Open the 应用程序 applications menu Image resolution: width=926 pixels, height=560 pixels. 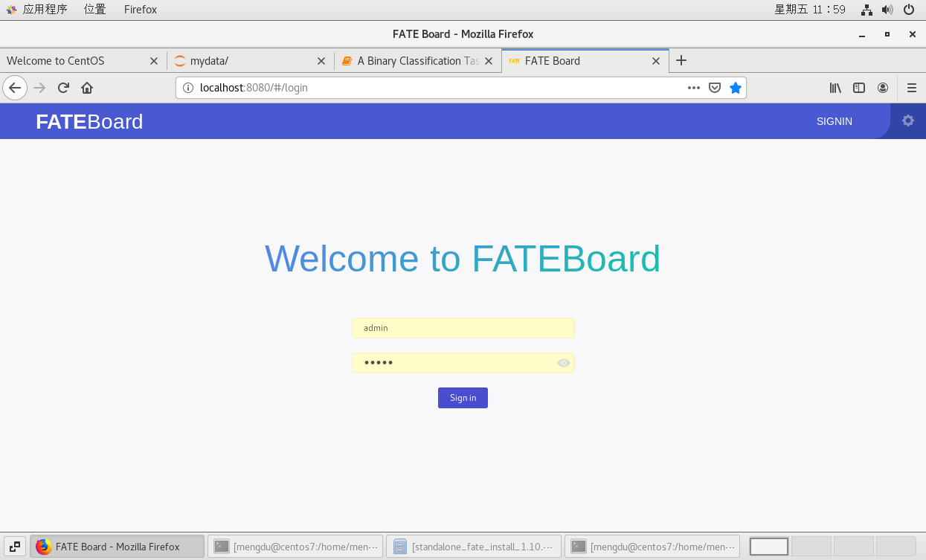click(37, 10)
